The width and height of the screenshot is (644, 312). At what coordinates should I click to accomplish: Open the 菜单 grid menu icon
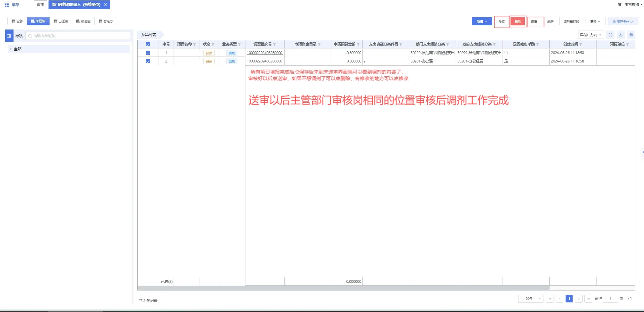pyautogui.click(x=7, y=5)
